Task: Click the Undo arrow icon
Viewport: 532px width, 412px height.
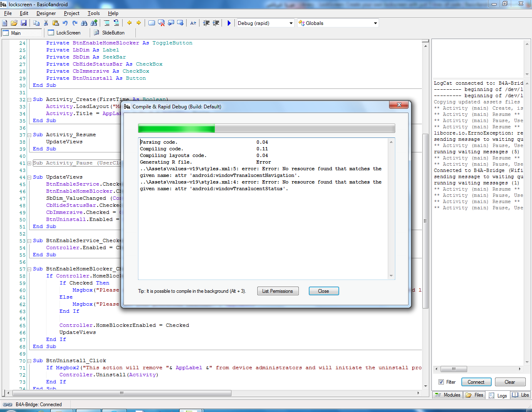Action: 65,23
